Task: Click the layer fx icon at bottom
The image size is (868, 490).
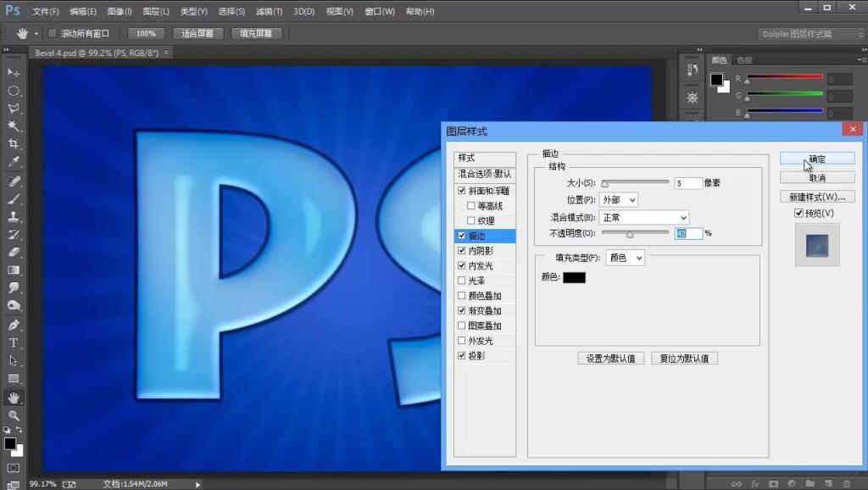Action: [754, 484]
